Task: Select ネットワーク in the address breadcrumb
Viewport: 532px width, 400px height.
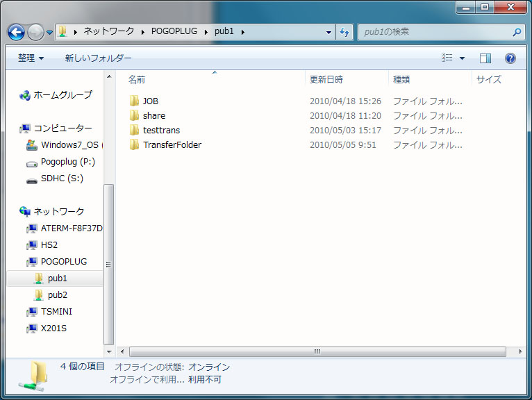Action: pyautogui.click(x=109, y=31)
